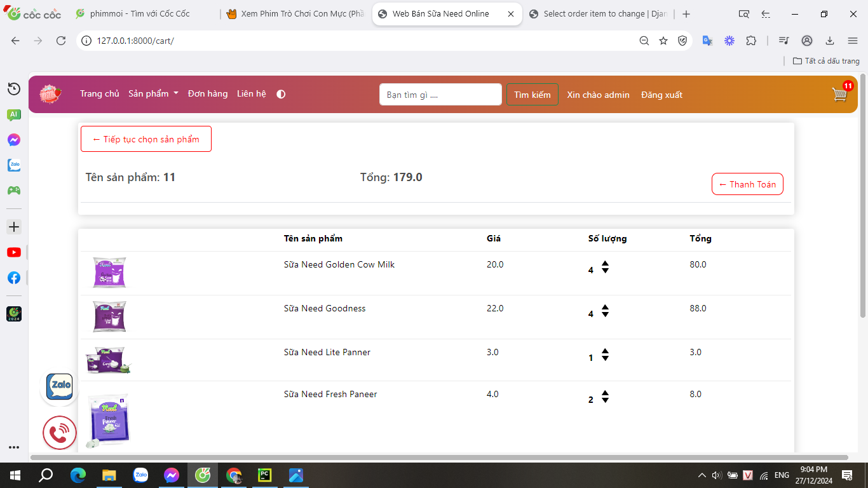This screenshot has height=488, width=868.
Task: Focus the 'Bạn tìm gì' search field
Action: click(440, 95)
